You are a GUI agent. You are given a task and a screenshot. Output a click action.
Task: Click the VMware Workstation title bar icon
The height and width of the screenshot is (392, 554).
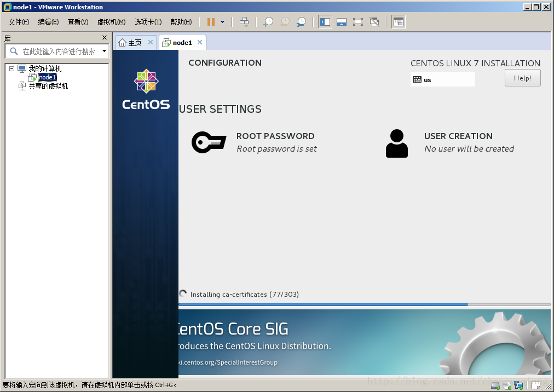pyautogui.click(x=7, y=7)
